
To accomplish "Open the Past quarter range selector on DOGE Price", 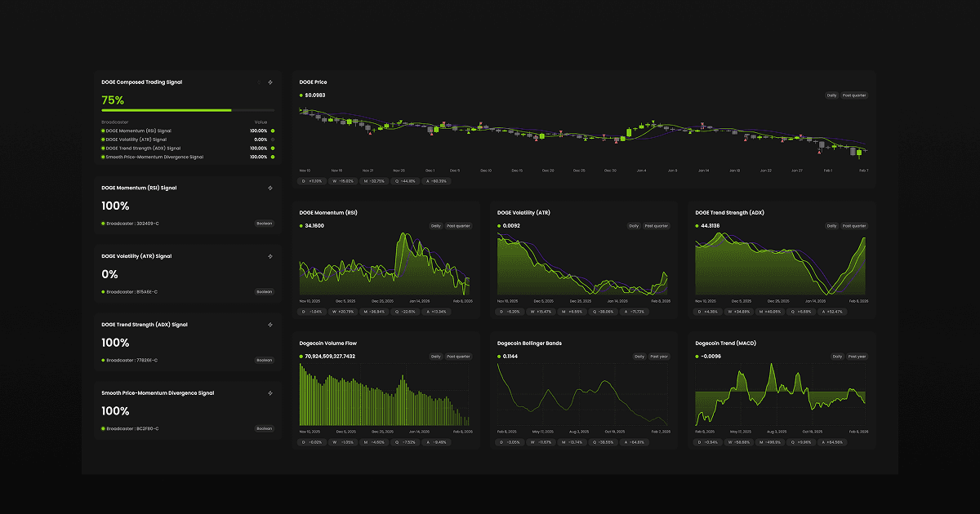I will click(854, 95).
